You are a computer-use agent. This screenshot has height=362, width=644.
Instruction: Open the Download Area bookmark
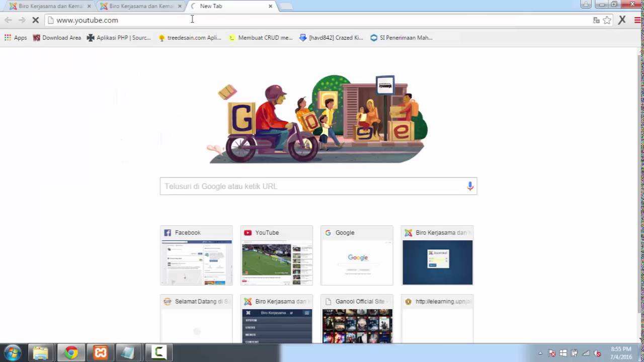[x=57, y=38]
